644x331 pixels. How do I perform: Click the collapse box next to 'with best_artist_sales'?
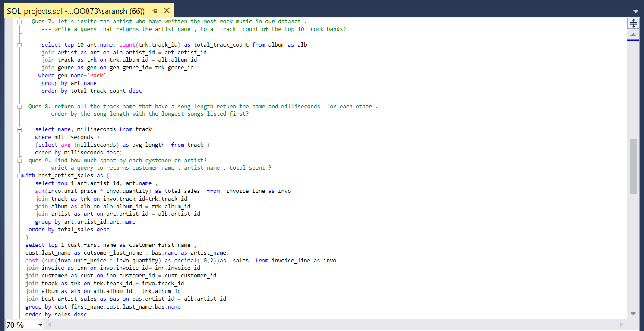click(19, 175)
